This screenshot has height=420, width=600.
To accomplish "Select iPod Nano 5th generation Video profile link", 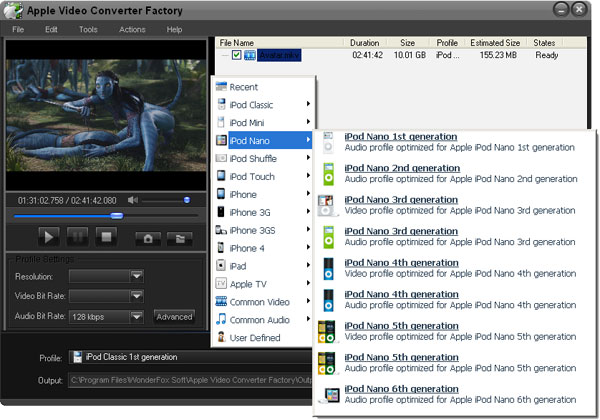I will 401,326.
